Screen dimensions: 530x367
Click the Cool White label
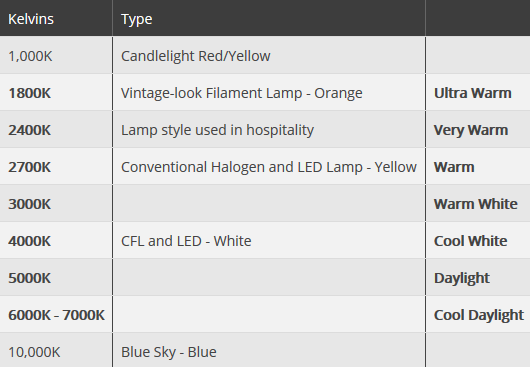(471, 241)
